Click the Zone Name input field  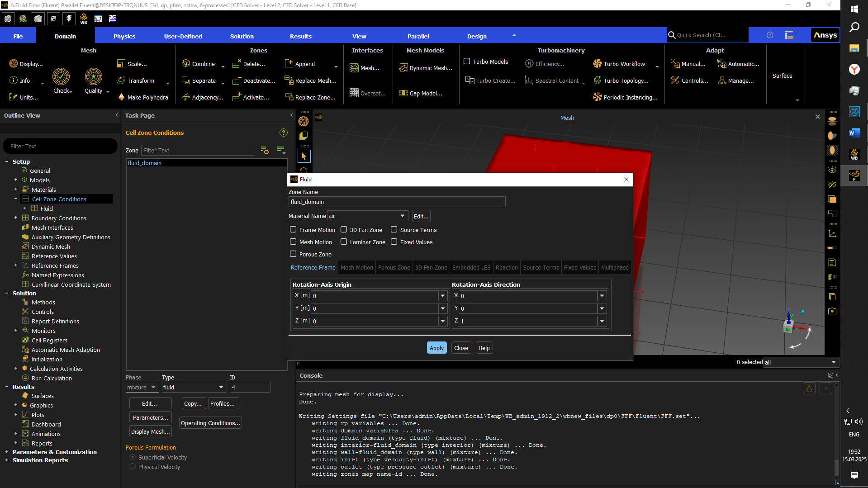coord(397,202)
